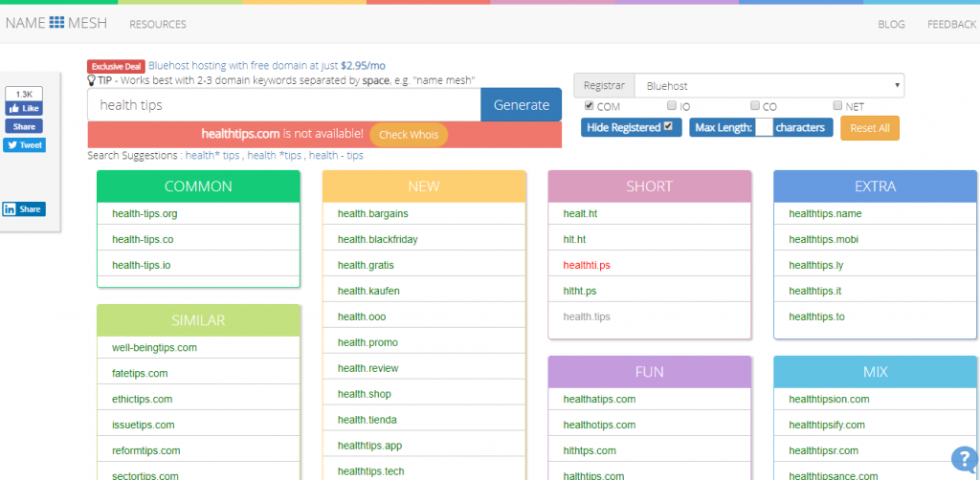Enable the CO extension checkbox

[x=755, y=105]
